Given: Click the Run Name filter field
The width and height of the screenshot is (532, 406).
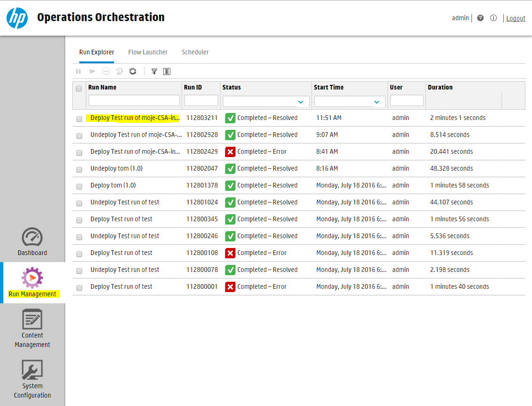Looking at the screenshot, I should [134, 100].
